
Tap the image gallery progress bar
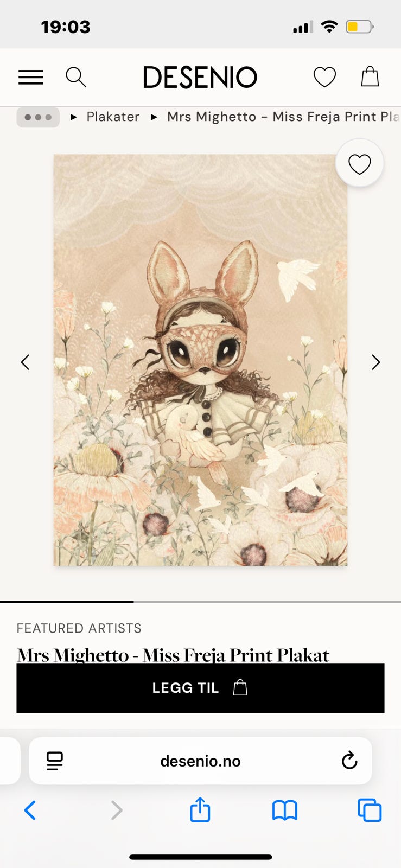[200, 602]
